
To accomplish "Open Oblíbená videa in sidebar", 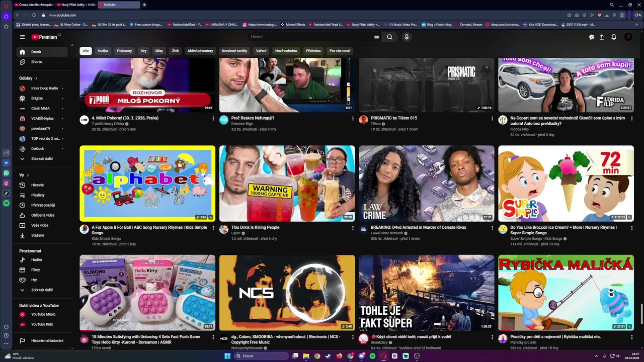I will click(x=42, y=215).
